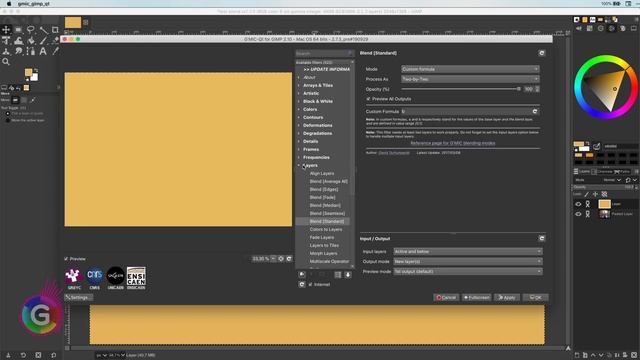Click in the Custom Formula input field
Image resolution: width=640 pixels, height=360 pixels.
(x=466, y=111)
